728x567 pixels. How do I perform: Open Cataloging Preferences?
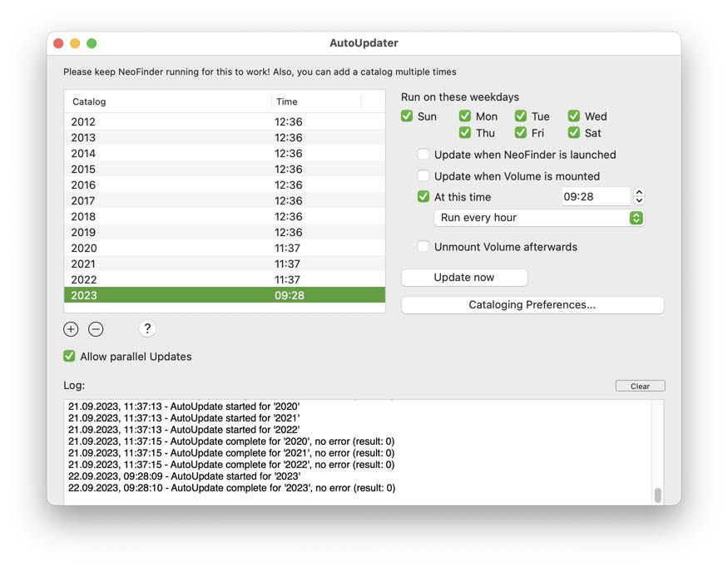[532, 304]
